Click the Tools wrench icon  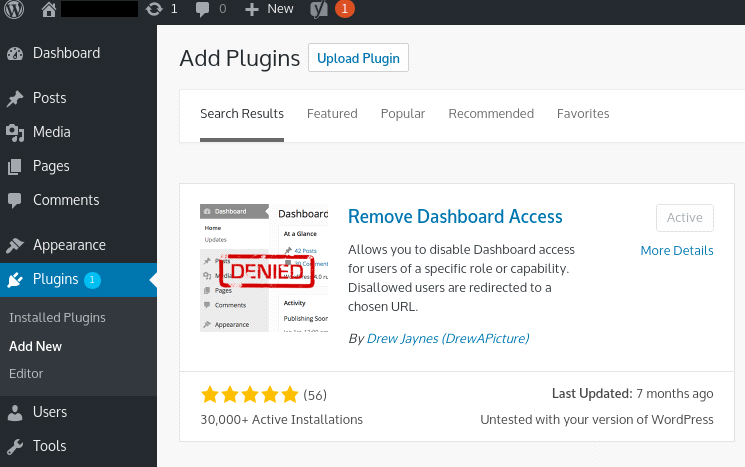(x=15, y=447)
